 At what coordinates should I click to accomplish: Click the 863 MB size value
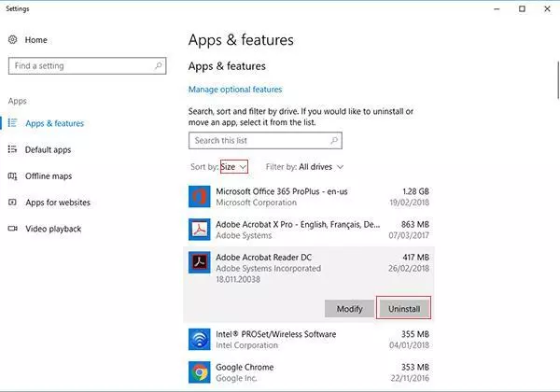[x=415, y=224]
